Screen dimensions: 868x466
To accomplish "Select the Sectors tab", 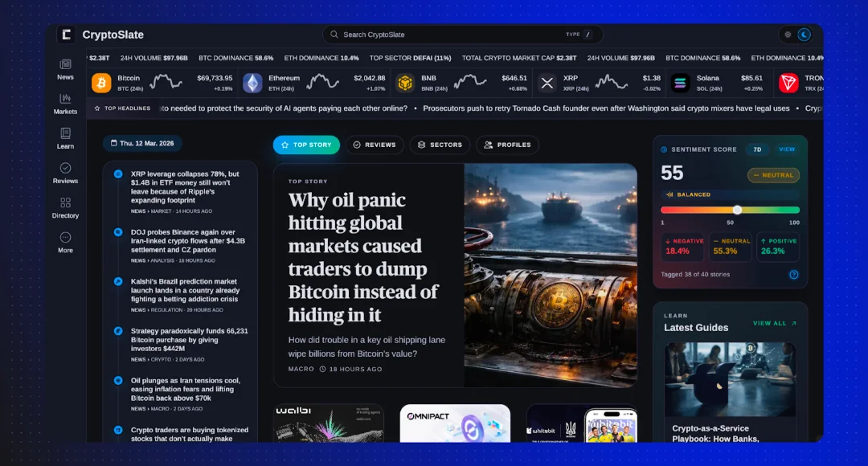I will tap(440, 145).
